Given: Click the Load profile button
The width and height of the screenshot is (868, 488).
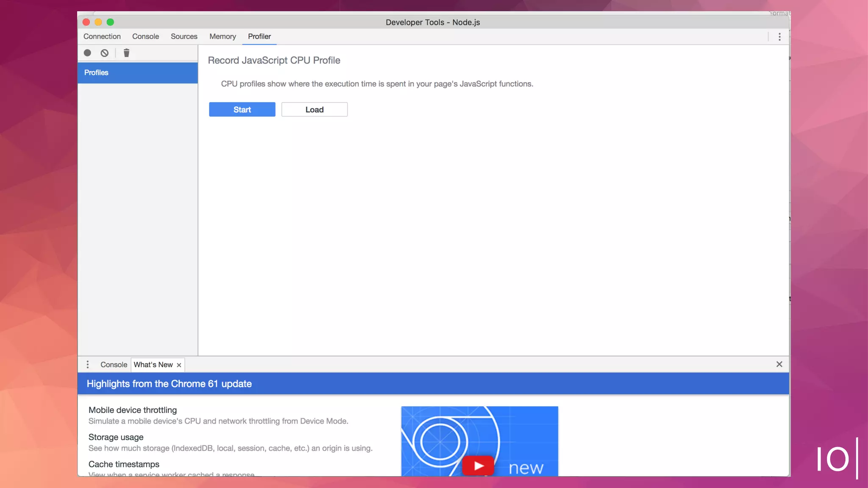Looking at the screenshot, I should coord(314,109).
